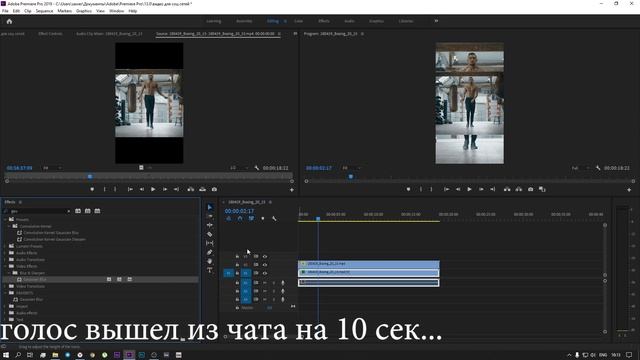Open the Markers menu

pos(64,11)
